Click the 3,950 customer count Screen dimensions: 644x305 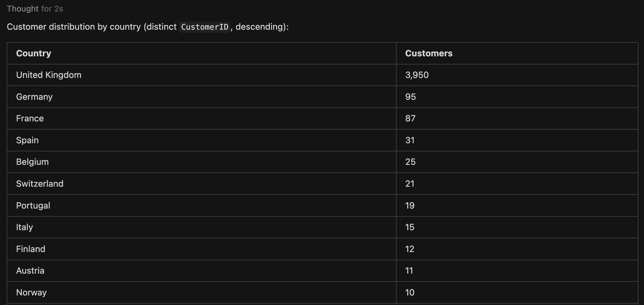tap(417, 75)
